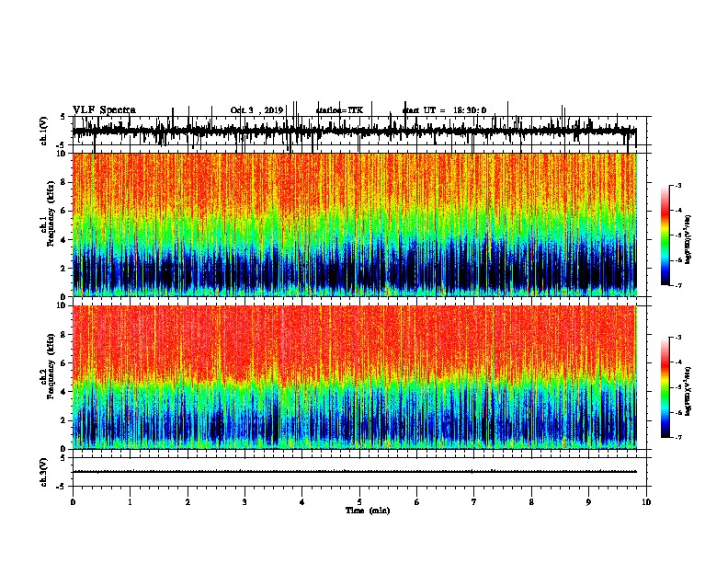This screenshot has width=728, height=563.
Task: Select the "start UT = 18:30:0" label
Action: point(444,110)
